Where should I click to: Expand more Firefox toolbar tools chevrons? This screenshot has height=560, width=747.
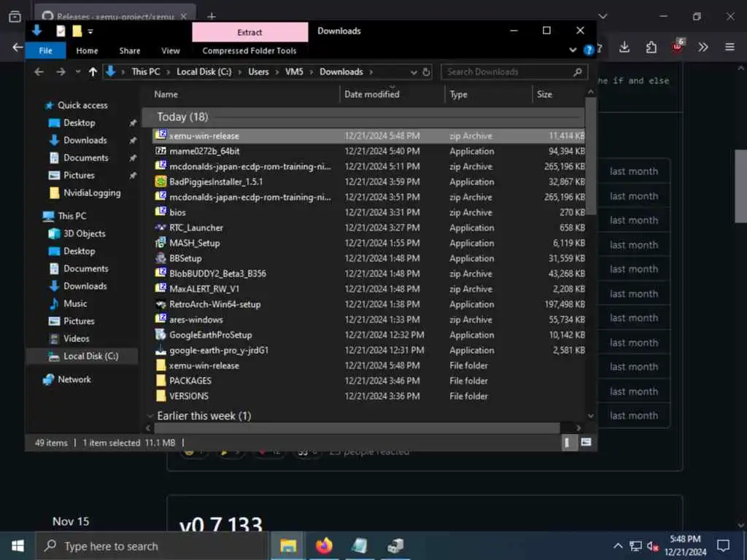point(703,47)
